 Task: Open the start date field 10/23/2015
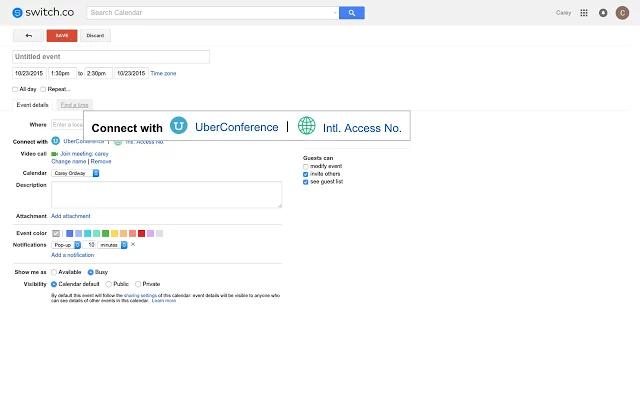point(29,73)
